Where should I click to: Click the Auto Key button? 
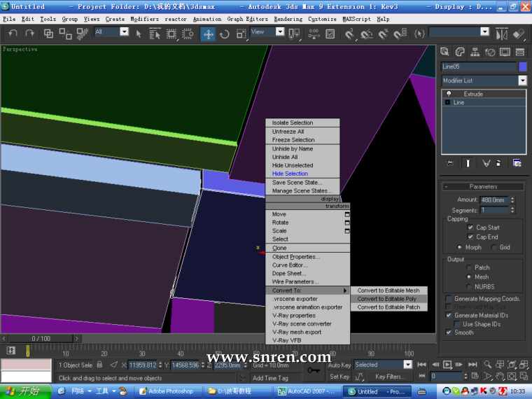point(339,365)
